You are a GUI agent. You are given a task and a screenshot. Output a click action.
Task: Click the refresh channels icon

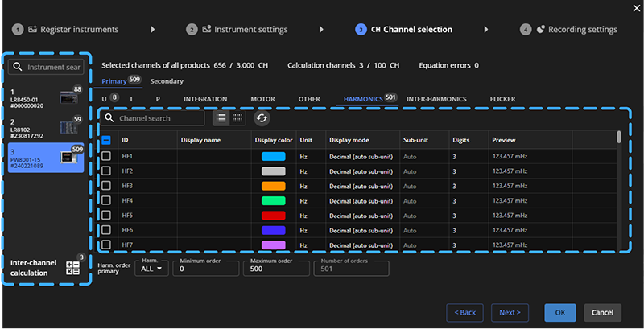pyautogui.click(x=262, y=118)
